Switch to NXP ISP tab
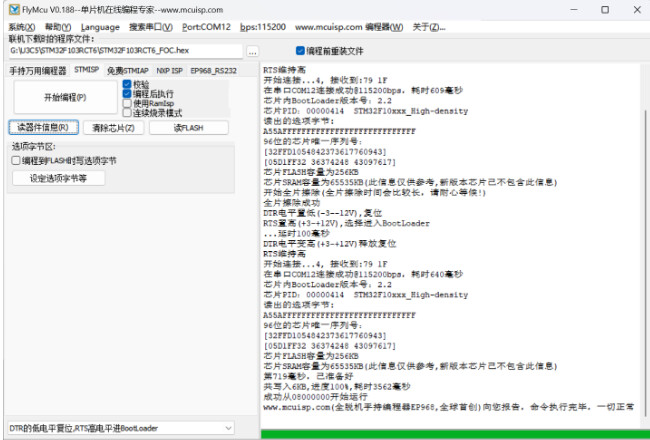Image resolution: width=650 pixels, height=440 pixels. coord(169,70)
